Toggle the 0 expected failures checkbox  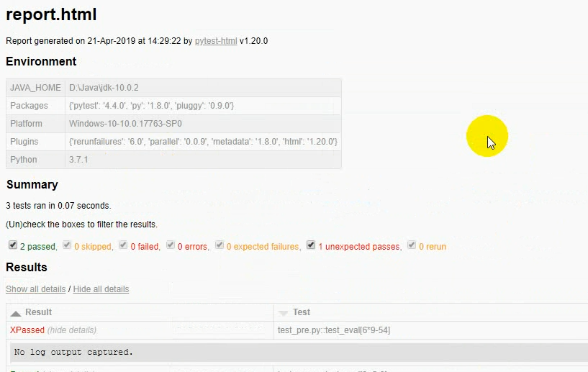tap(220, 245)
